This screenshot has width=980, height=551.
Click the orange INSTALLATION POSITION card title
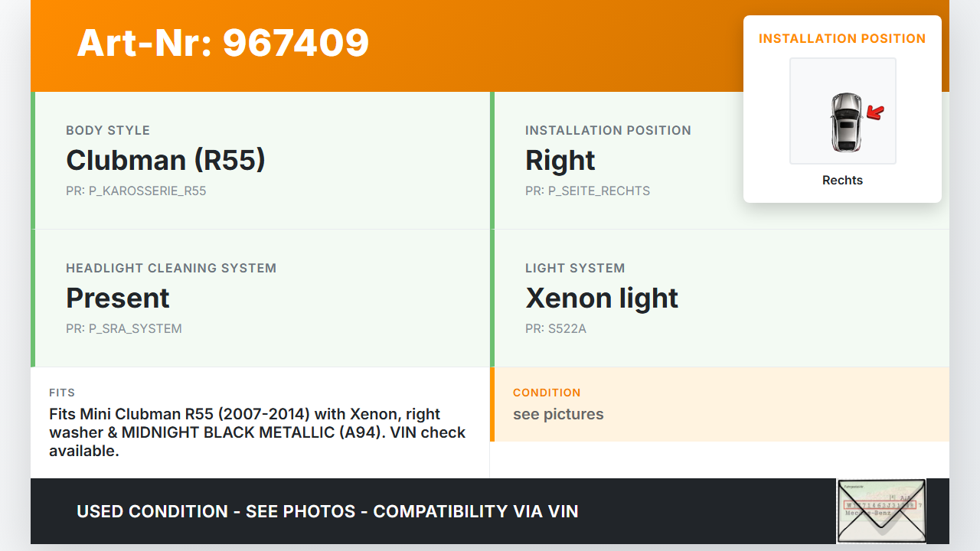(842, 38)
